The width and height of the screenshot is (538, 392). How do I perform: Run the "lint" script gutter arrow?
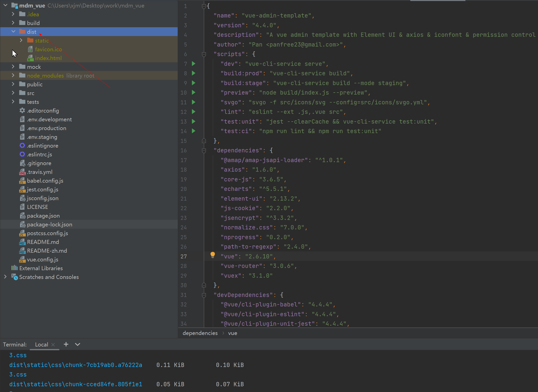193,112
